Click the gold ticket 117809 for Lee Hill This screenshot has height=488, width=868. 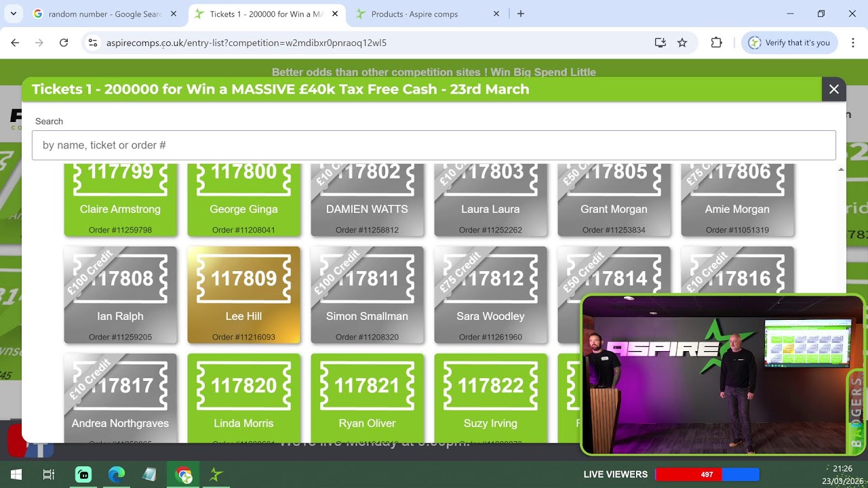click(243, 295)
